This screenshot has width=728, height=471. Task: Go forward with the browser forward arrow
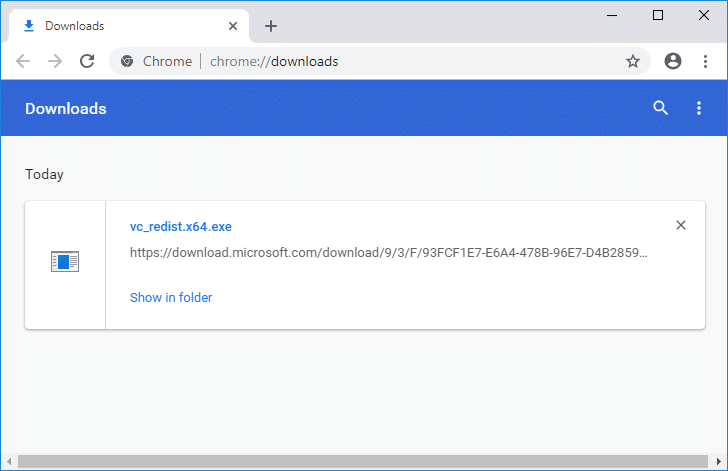(55, 61)
